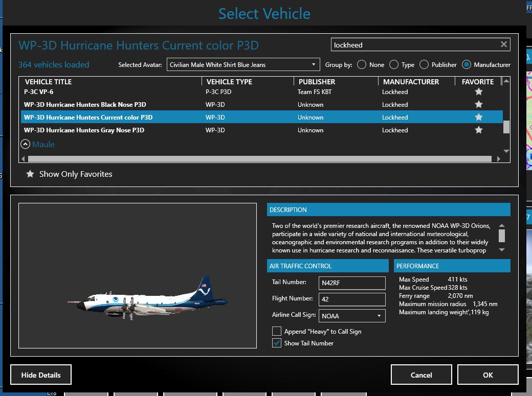Select WP-3D Hurricane Hunters Current color P3D row
532x396 pixels.
click(261, 118)
